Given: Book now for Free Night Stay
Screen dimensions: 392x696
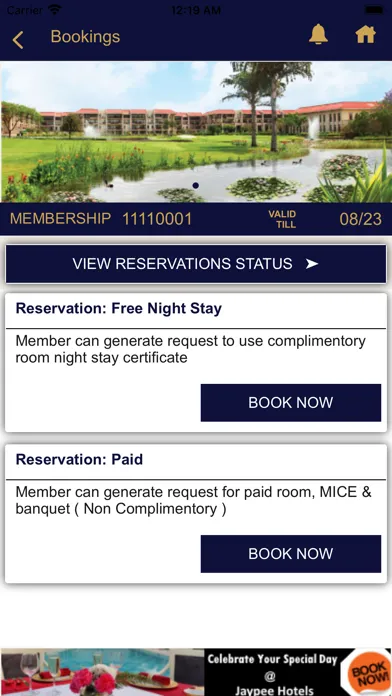Looking at the screenshot, I should 291,403.
